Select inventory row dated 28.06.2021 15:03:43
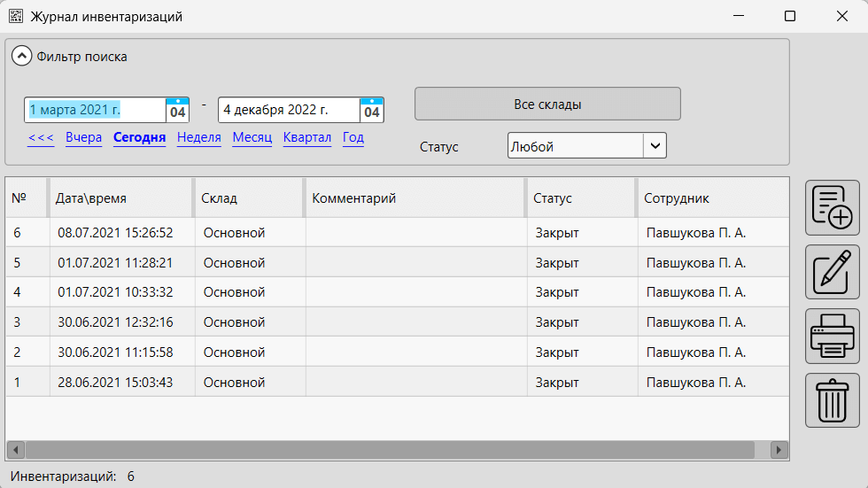This screenshot has height=488, width=868. 115,383
